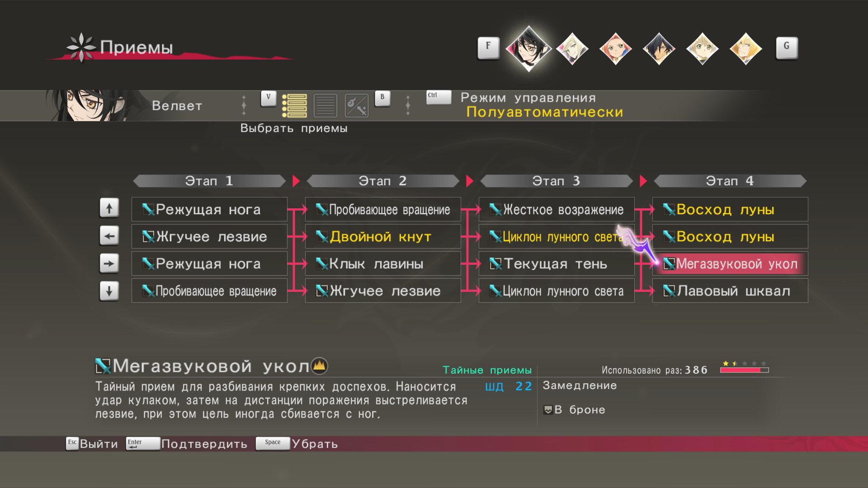Click the Использовано раз: 386 counter
The height and width of the screenshot is (488, 868).
coord(654,370)
